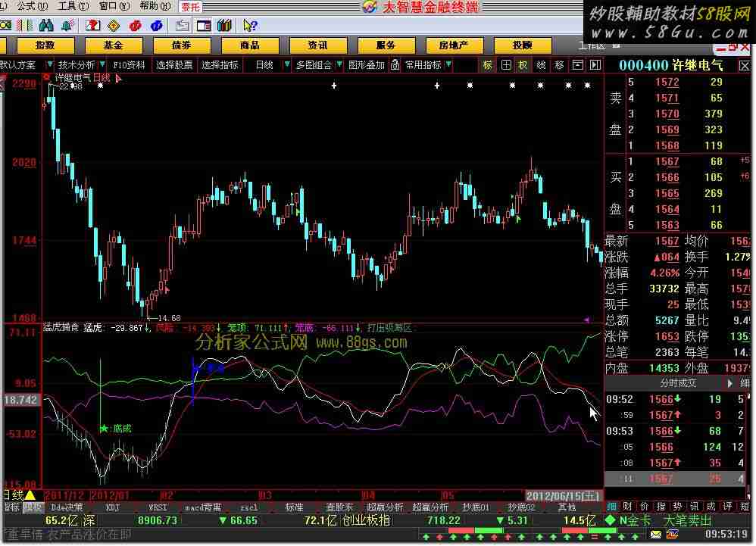This screenshot has height=546, width=756.
Task: Expand the 默认方案 dropdown arrow
Action: pos(49,64)
